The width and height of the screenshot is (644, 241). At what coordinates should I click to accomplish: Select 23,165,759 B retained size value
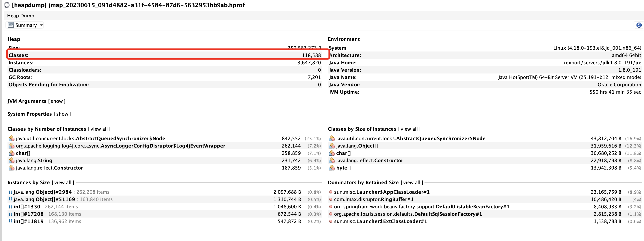click(x=606, y=192)
